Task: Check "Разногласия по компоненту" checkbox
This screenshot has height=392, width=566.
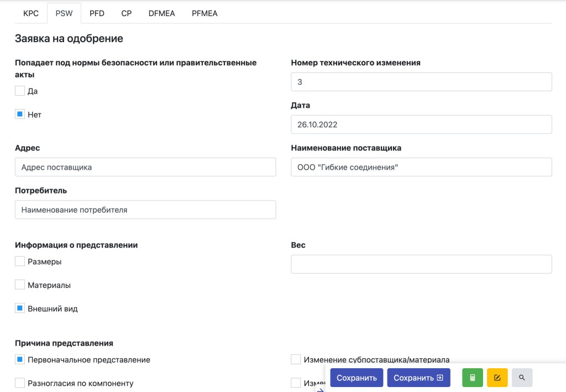Action: click(20, 383)
